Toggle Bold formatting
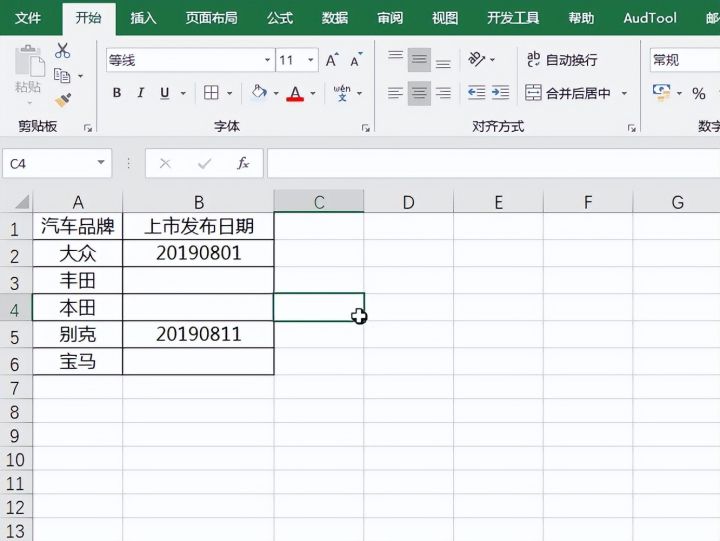The image size is (720, 541). (x=117, y=93)
